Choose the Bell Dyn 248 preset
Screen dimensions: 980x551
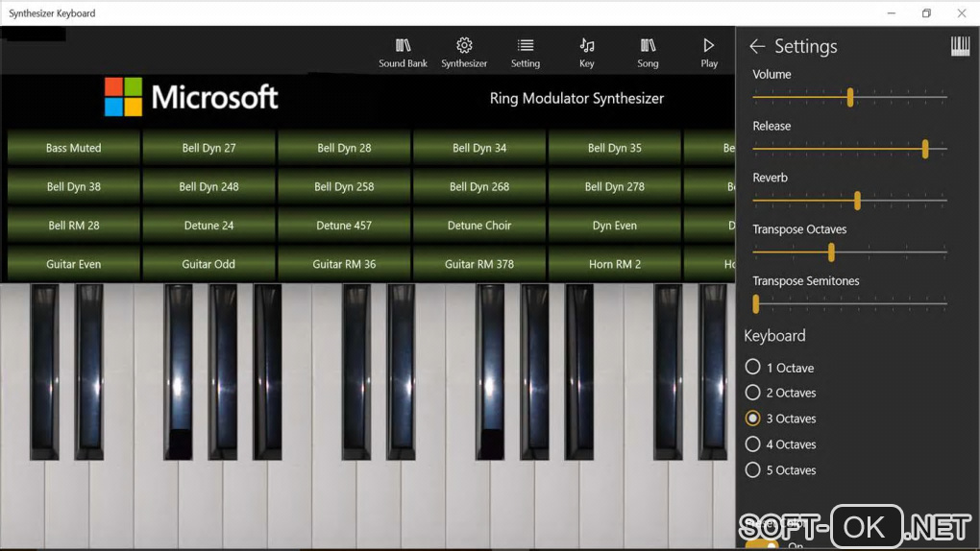208,187
